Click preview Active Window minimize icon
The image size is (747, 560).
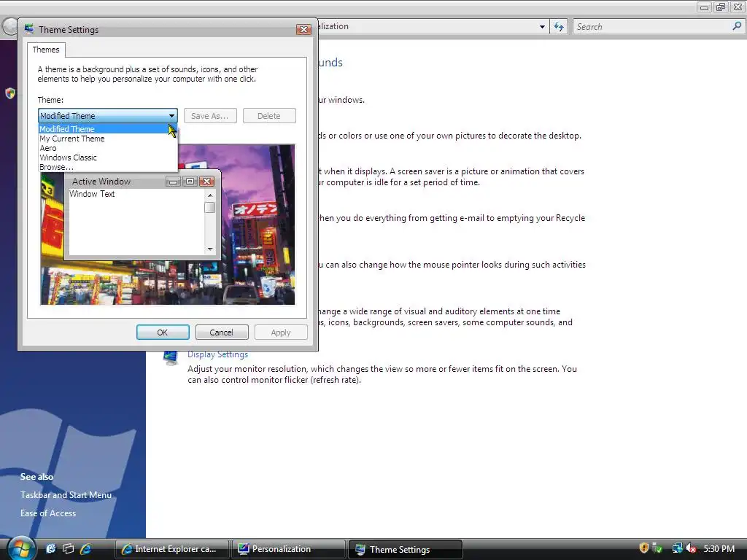174,182
